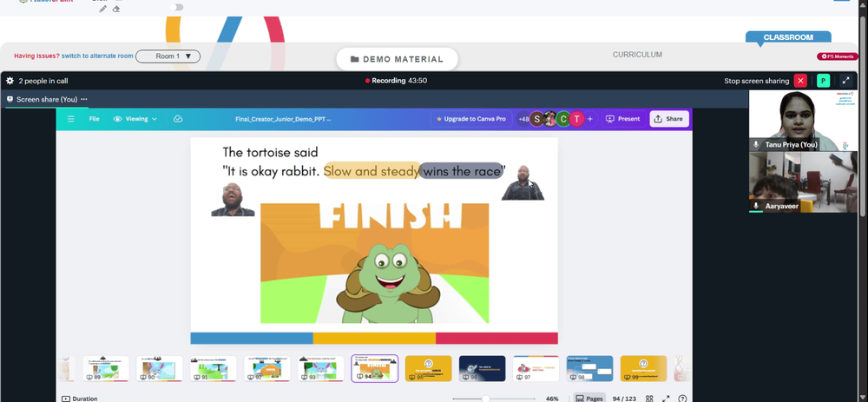Viewport: 868px width, 402px height.
Task: Select page 98 thumbnail
Action: click(589, 369)
